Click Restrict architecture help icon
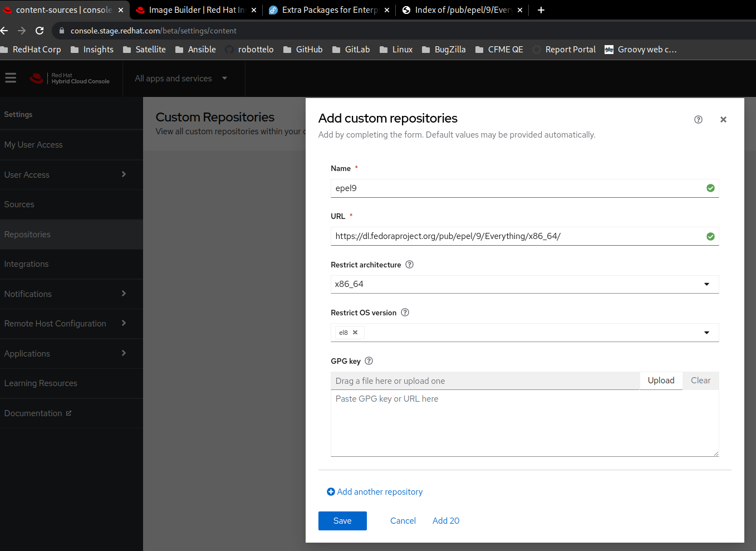The width and height of the screenshot is (756, 551). pyautogui.click(x=409, y=265)
